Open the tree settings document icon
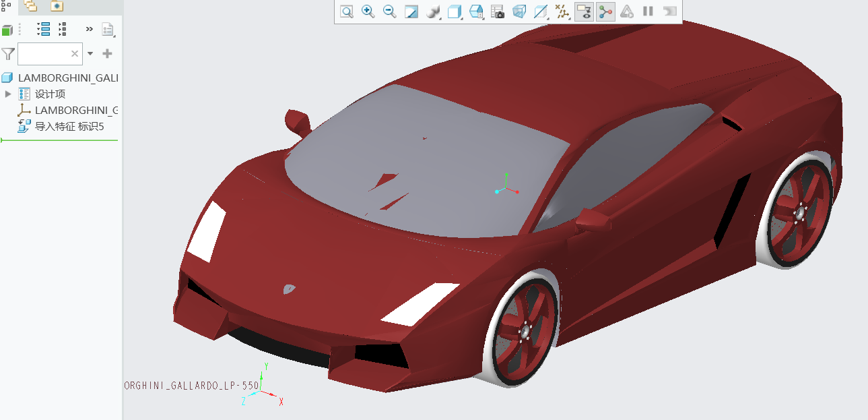868x420 pixels. click(108, 29)
